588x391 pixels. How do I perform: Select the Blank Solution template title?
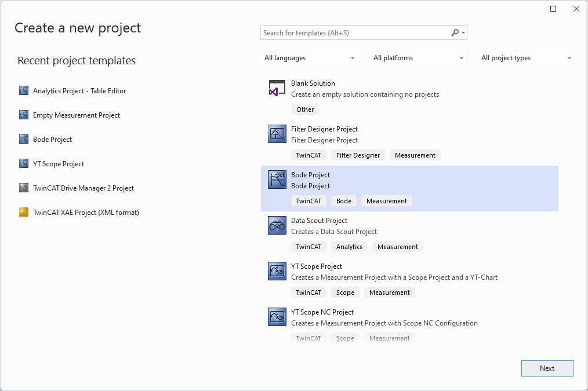point(313,83)
